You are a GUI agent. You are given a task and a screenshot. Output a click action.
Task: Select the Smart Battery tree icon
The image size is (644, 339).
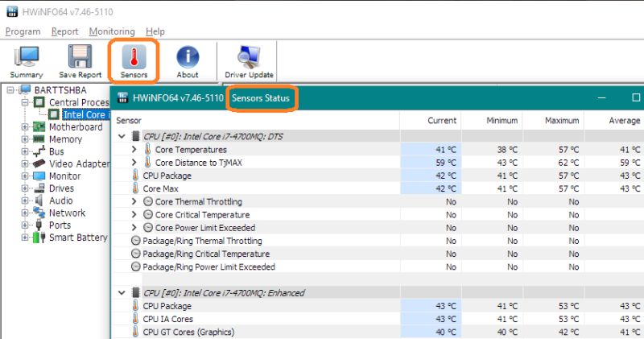(x=39, y=238)
